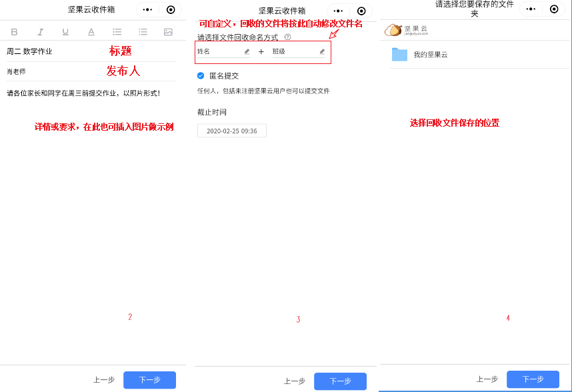Tap the circle close icon in folder selection panel
Viewport: 572px width, 392px height.
tap(554, 9)
